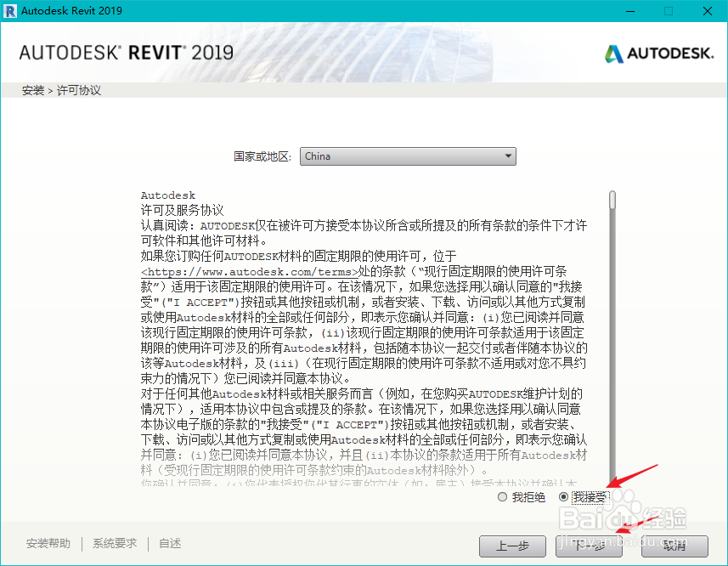Open the 自述 readme link
The width and height of the screenshot is (728, 566).
[x=170, y=543]
